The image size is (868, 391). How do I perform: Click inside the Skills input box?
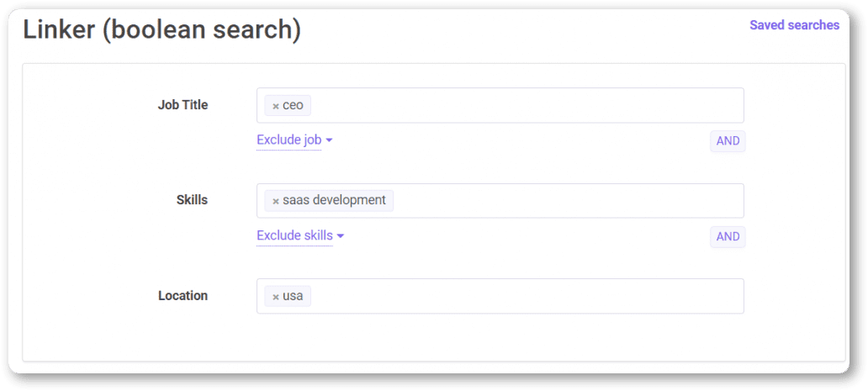pyautogui.click(x=564, y=201)
